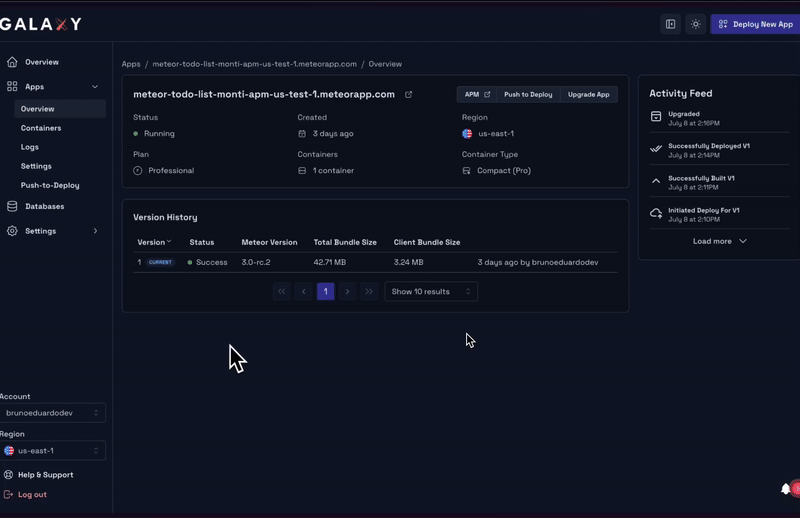Image resolution: width=800 pixels, height=518 pixels.
Task: Click the Galaxy logo
Action: (x=40, y=24)
